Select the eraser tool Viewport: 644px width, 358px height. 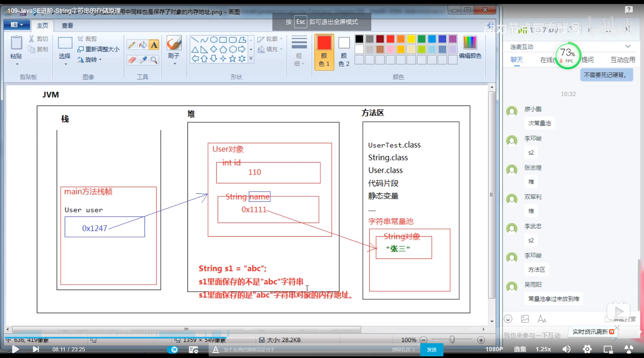[x=132, y=60]
